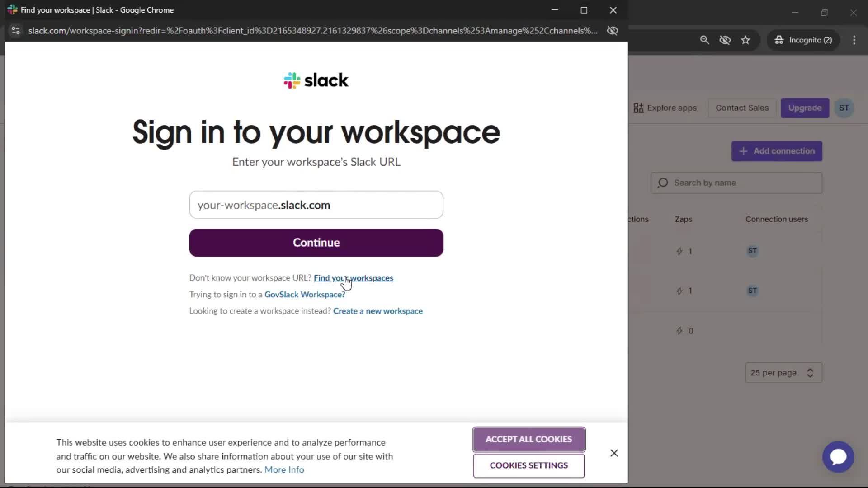Screen dimensions: 868x488
Task: Click the zap count 1 in first row
Action: click(x=684, y=251)
